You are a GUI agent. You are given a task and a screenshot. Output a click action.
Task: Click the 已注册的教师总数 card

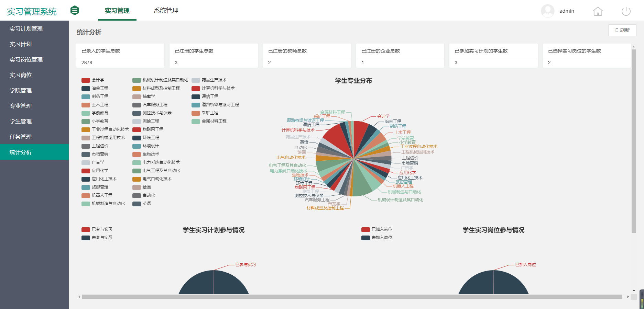pos(307,56)
